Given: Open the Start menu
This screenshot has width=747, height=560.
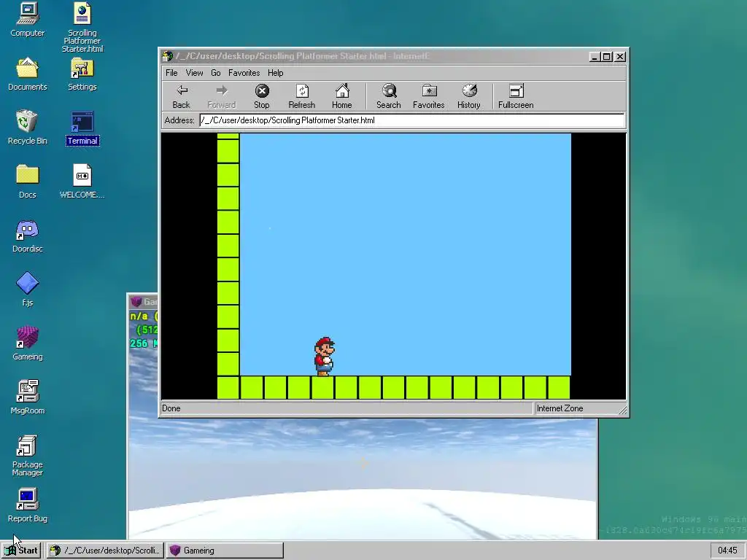Looking at the screenshot, I should click(21, 551).
